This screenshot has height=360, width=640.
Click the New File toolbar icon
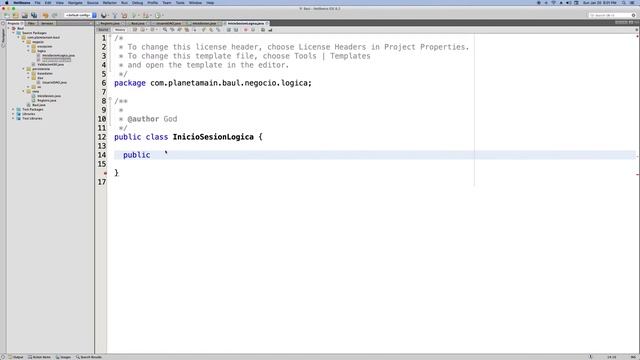7,16
